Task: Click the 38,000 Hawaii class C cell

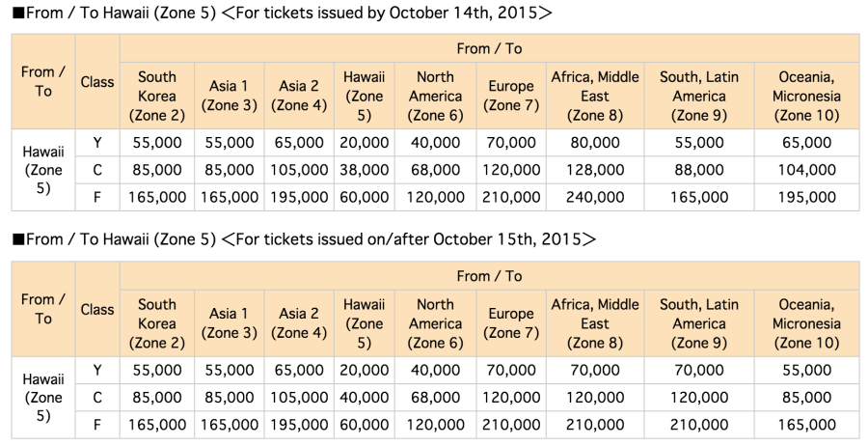Action: (365, 170)
